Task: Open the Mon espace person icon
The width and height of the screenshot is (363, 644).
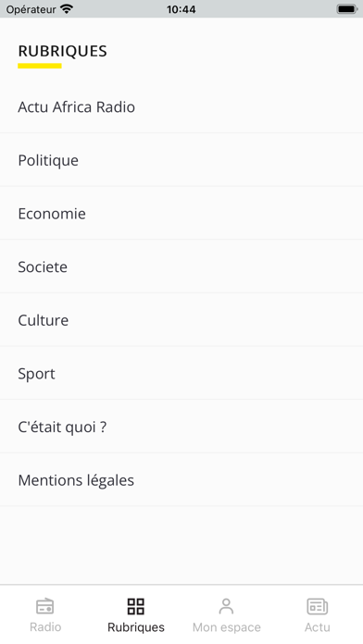Action: click(227, 606)
